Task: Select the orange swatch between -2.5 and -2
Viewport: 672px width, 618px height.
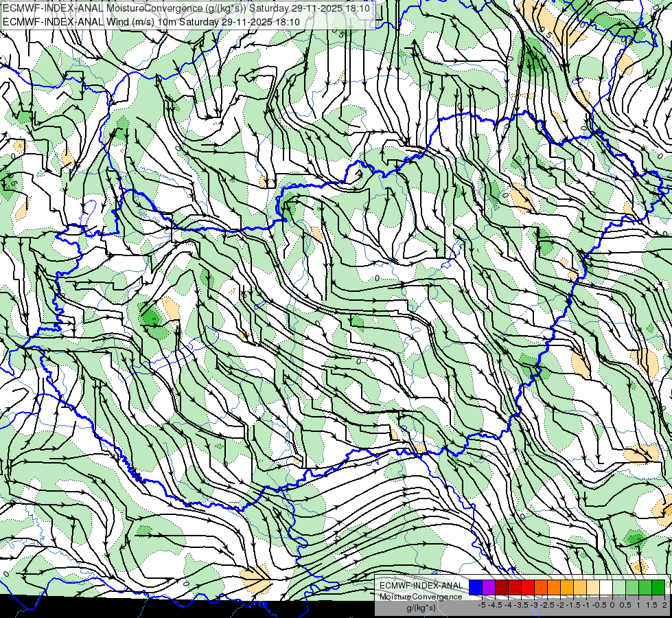Action: [554, 587]
